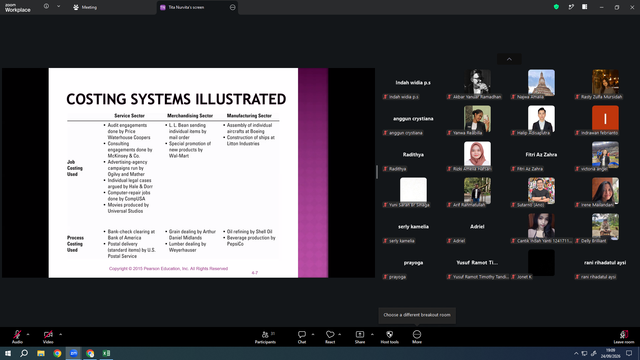
Task: Click Choose a different breakout room
Action: (x=417, y=315)
